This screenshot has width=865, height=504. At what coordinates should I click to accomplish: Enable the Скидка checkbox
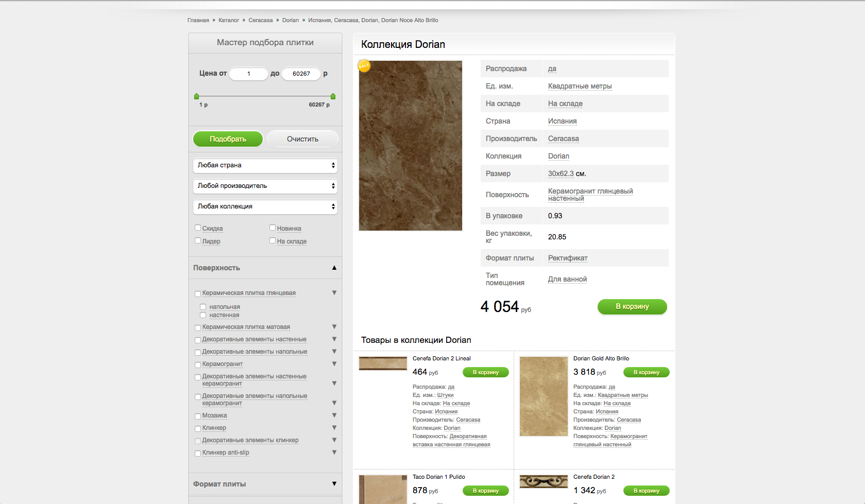tap(198, 228)
